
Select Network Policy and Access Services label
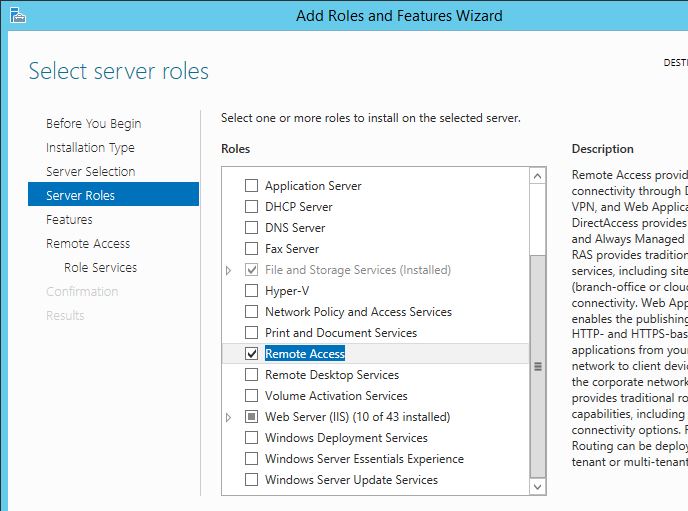(x=358, y=312)
